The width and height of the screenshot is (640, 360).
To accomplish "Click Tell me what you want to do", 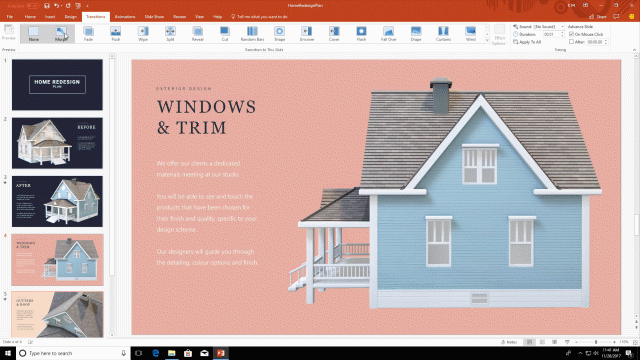I will (259, 17).
